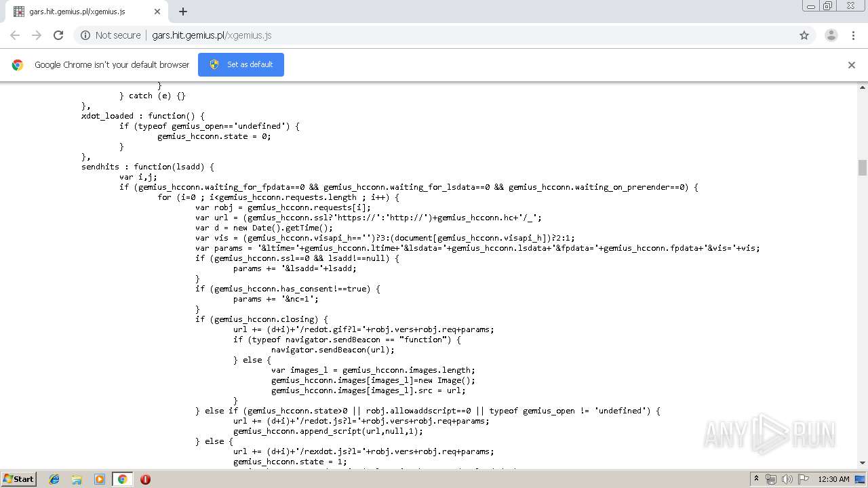Viewport: 868px width, 488px height.
Task: Click 'gemius_hcconn.append_script(url,null,1);' line
Action: pos(328,431)
